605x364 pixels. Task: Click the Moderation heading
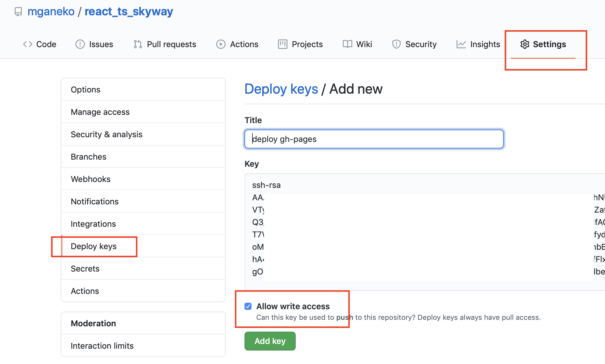point(93,323)
